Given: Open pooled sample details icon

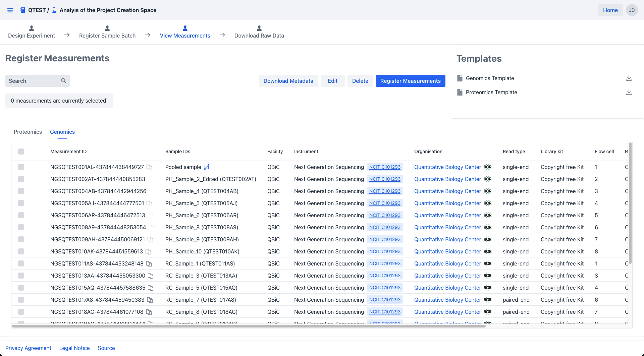Looking at the screenshot, I should pyautogui.click(x=207, y=167).
